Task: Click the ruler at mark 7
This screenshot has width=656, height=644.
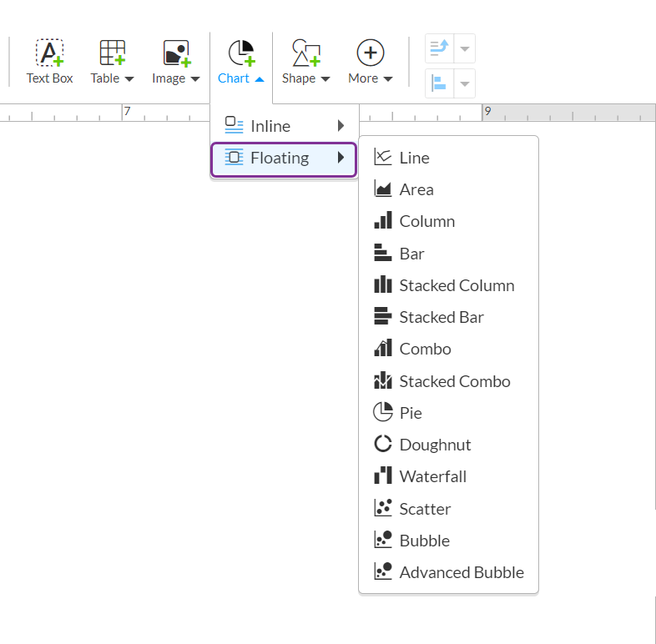Action: coord(126,112)
